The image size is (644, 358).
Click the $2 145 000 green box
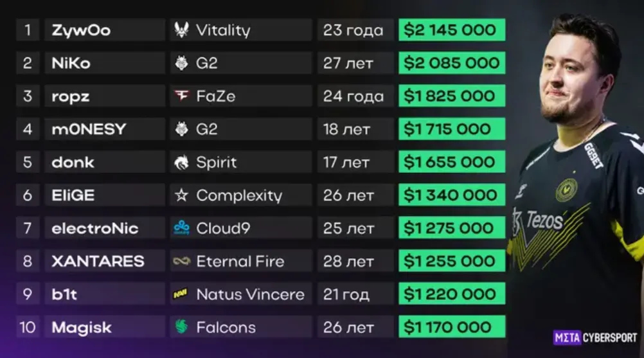[x=452, y=30]
